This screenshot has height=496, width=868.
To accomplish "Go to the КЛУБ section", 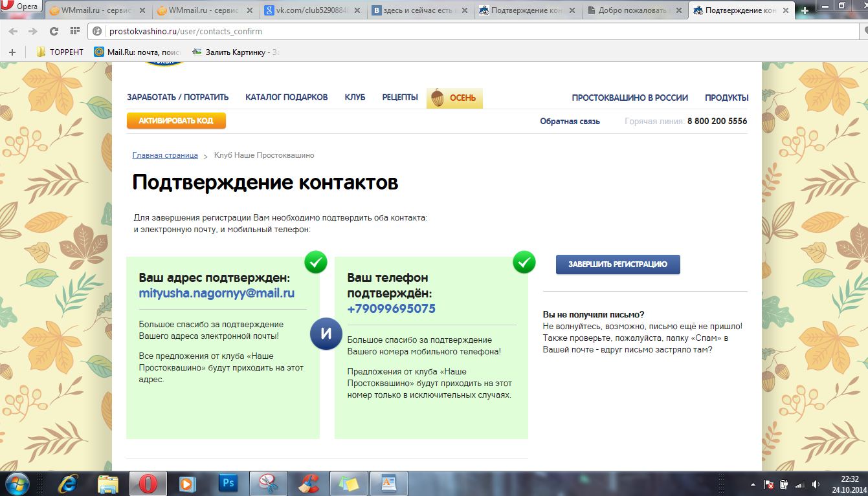I will (x=355, y=98).
